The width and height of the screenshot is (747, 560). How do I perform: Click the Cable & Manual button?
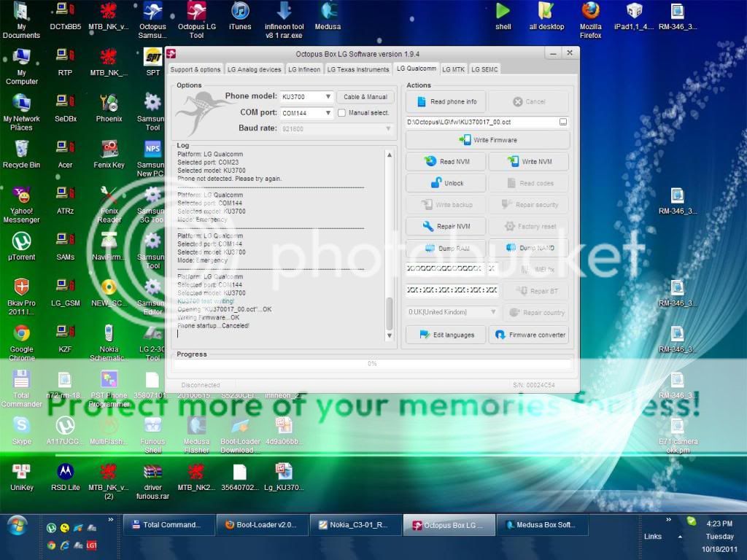(365, 97)
